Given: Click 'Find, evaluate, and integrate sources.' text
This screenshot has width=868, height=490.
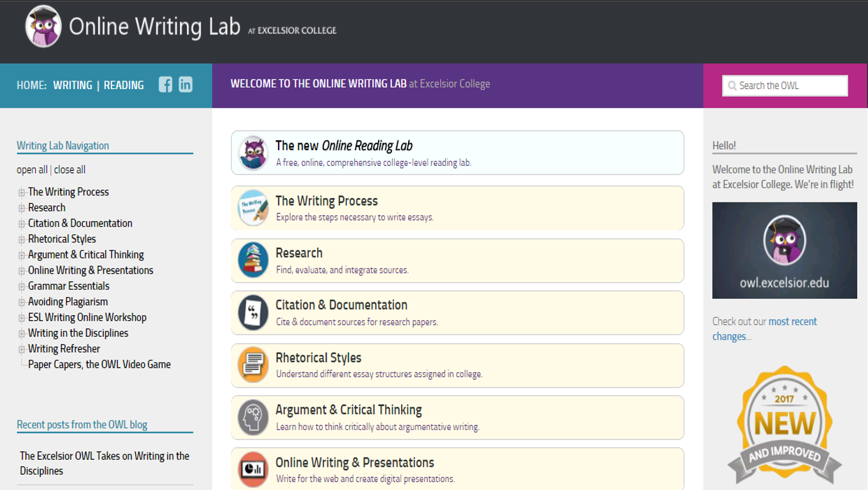Looking at the screenshot, I should click(x=342, y=270).
